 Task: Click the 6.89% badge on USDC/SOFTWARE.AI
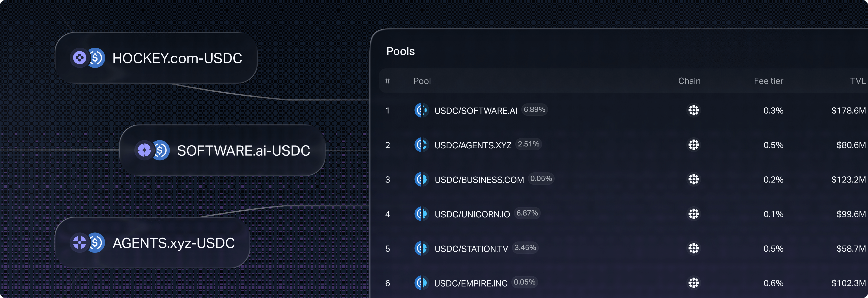point(534,109)
